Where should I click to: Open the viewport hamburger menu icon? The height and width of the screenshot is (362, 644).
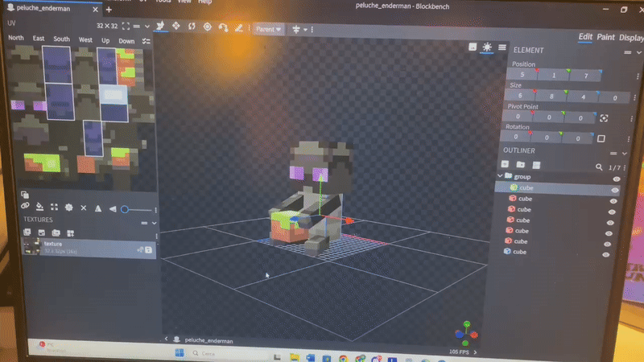tap(502, 47)
